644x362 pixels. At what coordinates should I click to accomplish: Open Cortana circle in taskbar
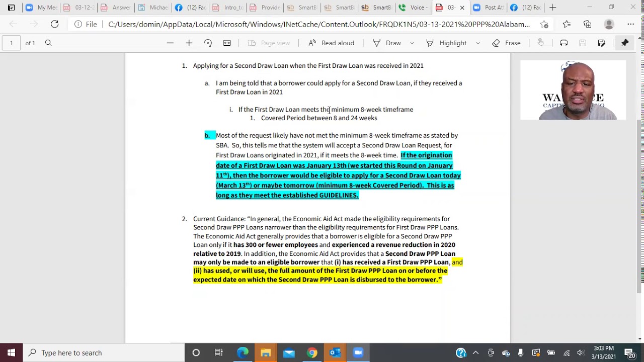tap(196, 353)
